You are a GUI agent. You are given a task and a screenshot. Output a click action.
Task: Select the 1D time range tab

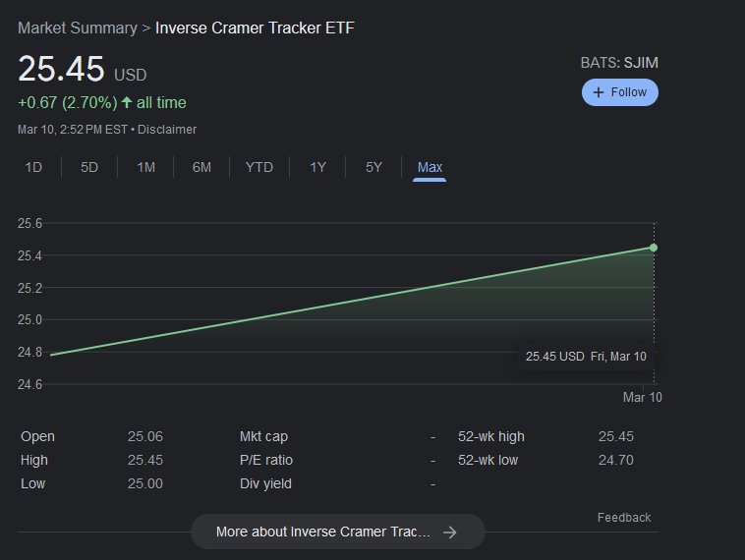click(x=33, y=167)
